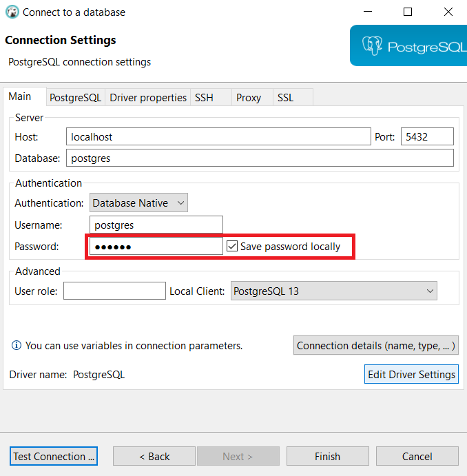467x476 pixels.
Task: Click the info icon beside the variables hint
Action: pos(16,346)
